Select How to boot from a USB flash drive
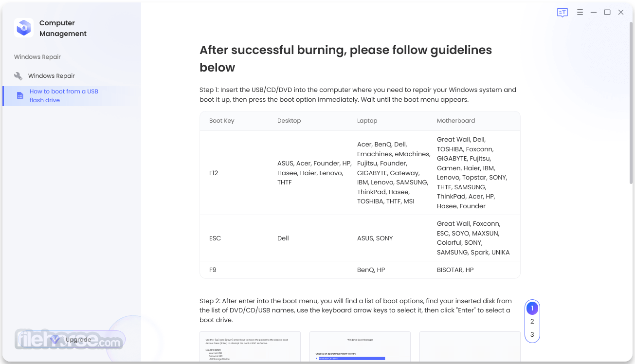The image size is (635, 364). pos(67,96)
